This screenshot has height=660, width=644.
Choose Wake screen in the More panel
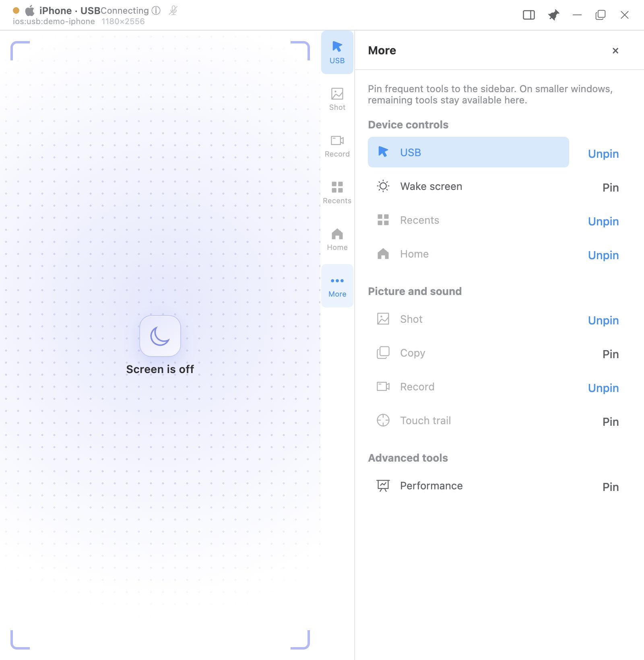pyautogui.click(x=469, y=186)
